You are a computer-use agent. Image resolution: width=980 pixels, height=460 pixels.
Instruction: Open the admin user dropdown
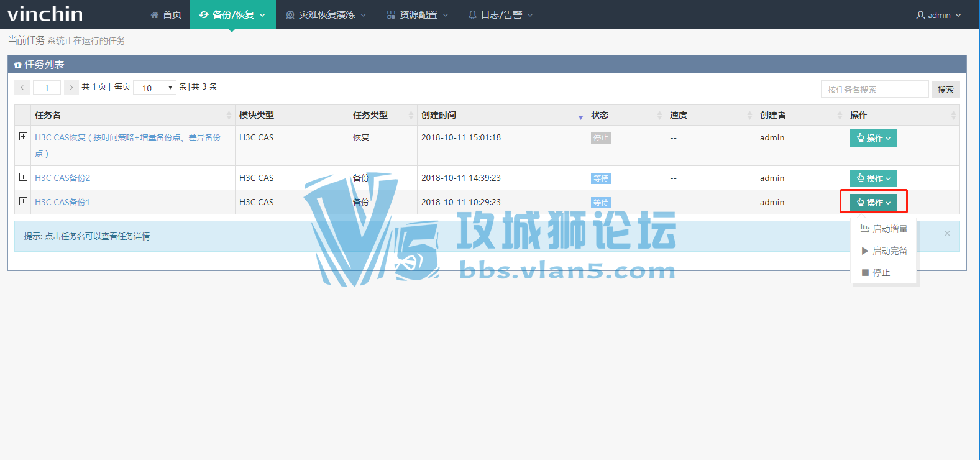[938, 15]
